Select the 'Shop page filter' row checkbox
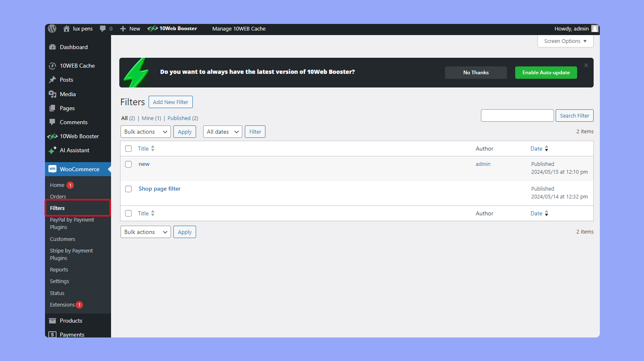The image size is (644, 361). click(x=128, y=189)
